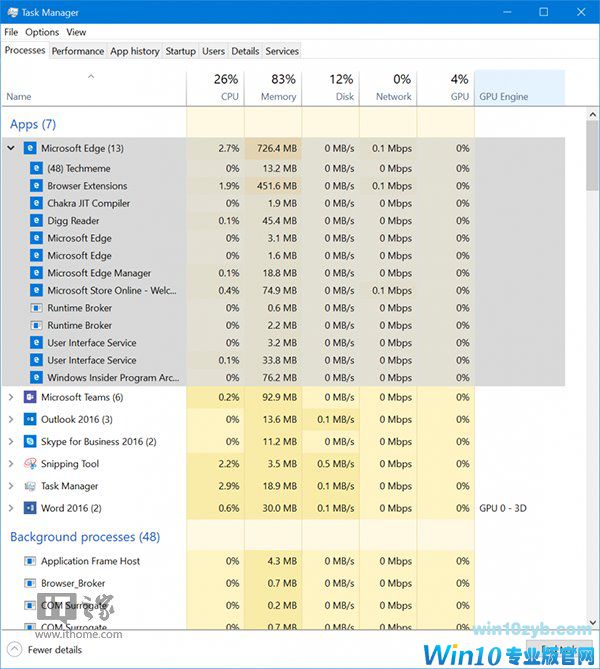The image size is (600, 669).
Task: Click the Microsoft Teams process icon
Action: 30,397
